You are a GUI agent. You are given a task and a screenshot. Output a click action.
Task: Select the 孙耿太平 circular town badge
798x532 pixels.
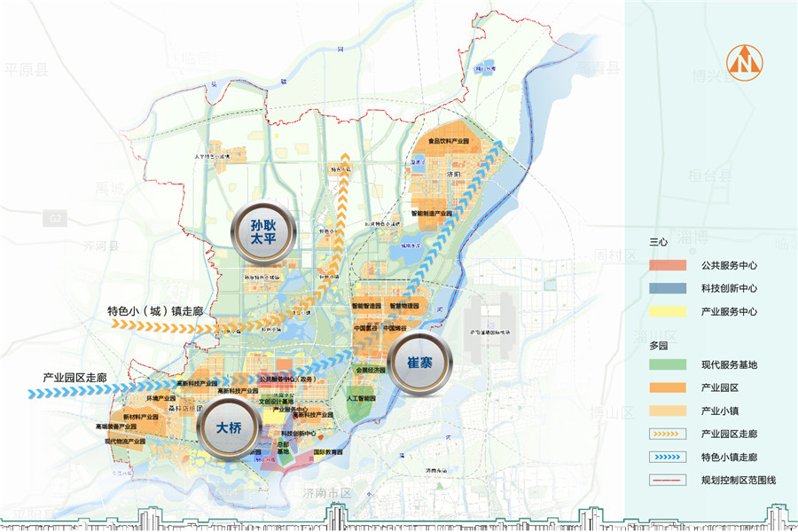click(262, 232)
